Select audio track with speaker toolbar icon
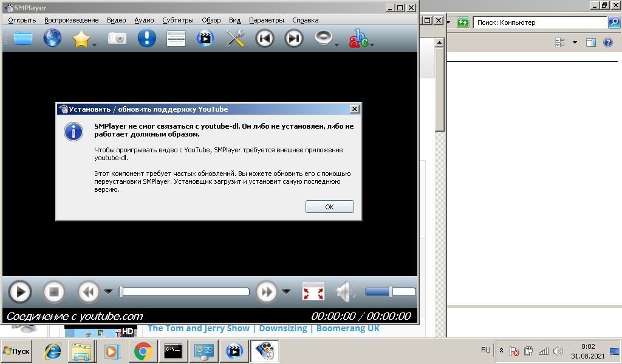The width and height of the screenshot is (622, 364). coord(324,38)
